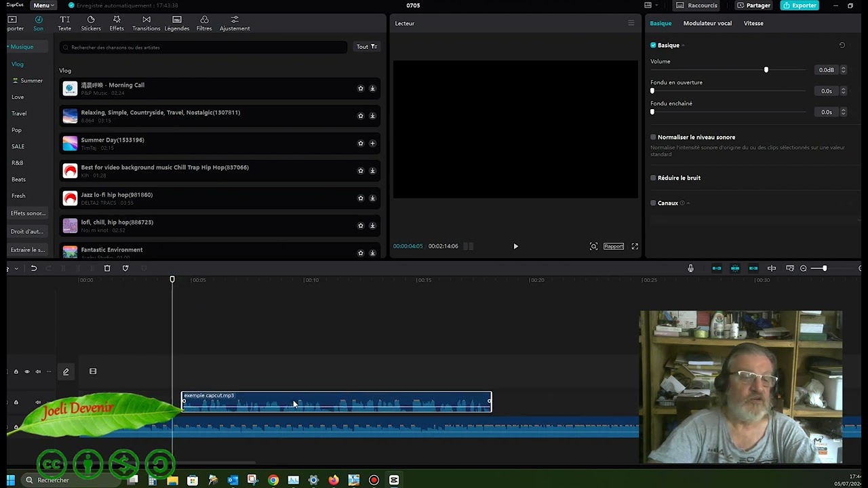Open the timeline cover edit pencil icon
Viewport: 868px width, 488px height.
(x=66, y=371)
